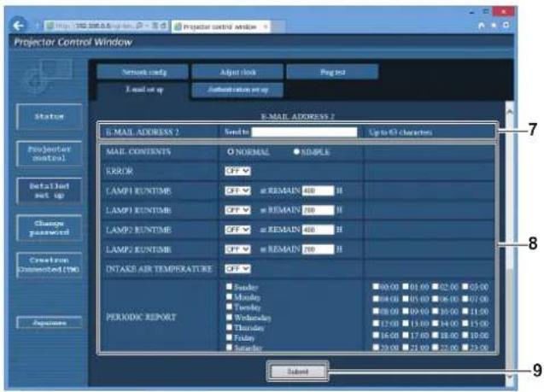This screenshot has height=392, width=544.
Task: Select NORMAL mail contents option
Action: pos(230,152)
